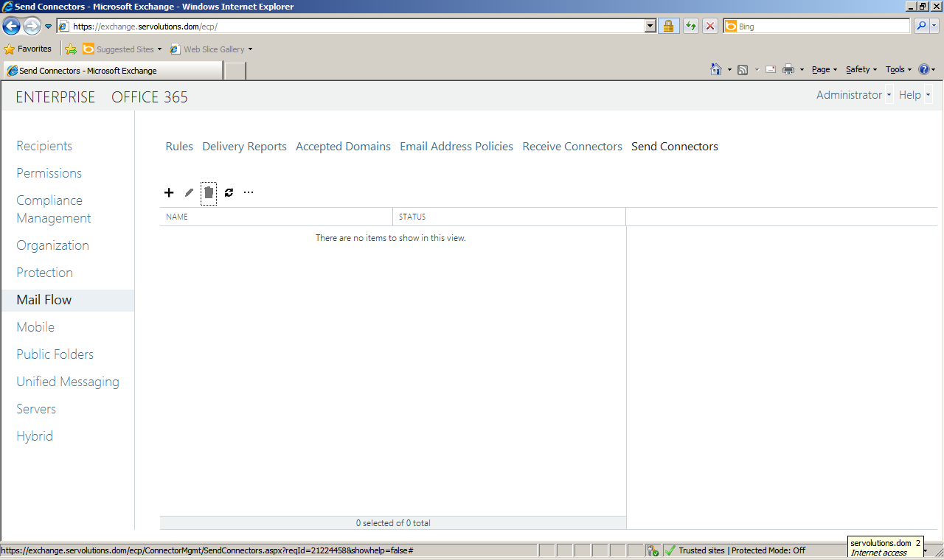This screenshot has height=560, width=944.
Task: Click the address bar URL field
Action: point(350,27)
